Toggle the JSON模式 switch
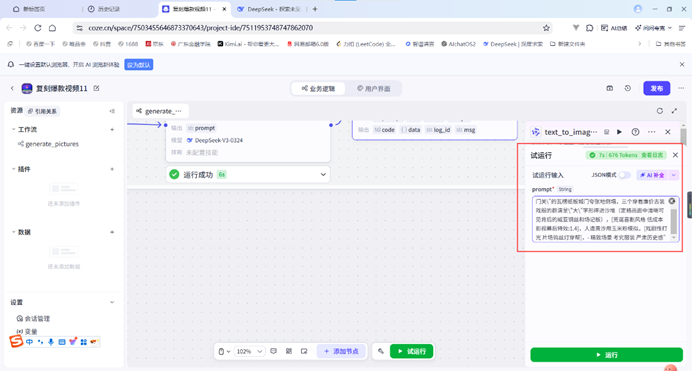This screenshot has height=371, width=692. click(624, 175)
